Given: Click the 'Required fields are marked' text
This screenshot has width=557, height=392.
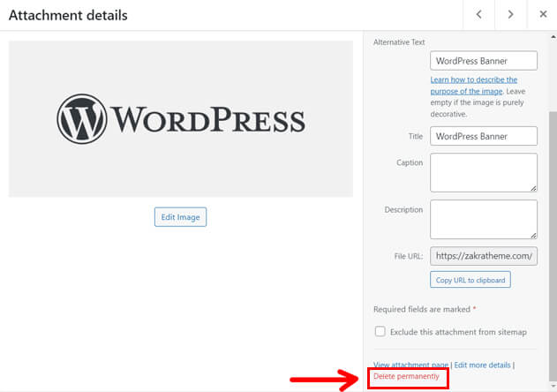Looking at the screenshot, I should click(422, 309).
